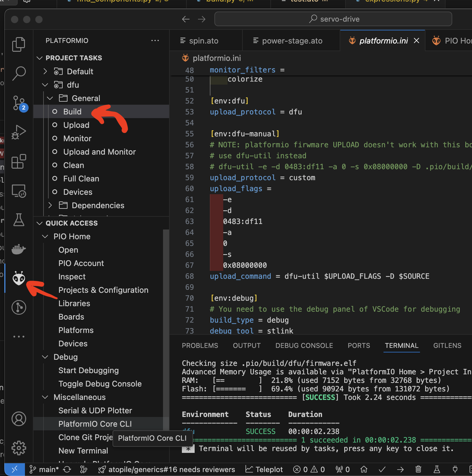472x476 pixels.
Task: Click PlatformIO Upload arrow in status bar
Action: pyautogui.click(x=401, y=470)
